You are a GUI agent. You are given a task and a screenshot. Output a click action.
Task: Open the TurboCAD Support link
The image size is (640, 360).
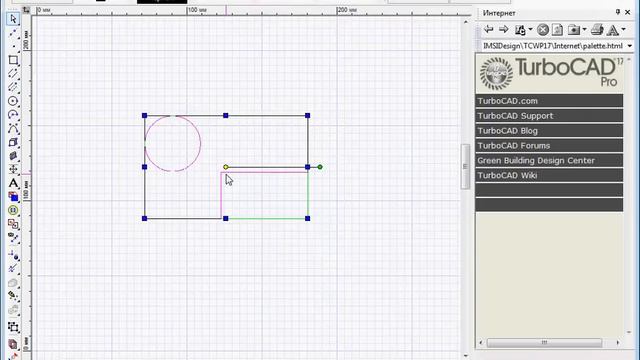pos(549,116)
